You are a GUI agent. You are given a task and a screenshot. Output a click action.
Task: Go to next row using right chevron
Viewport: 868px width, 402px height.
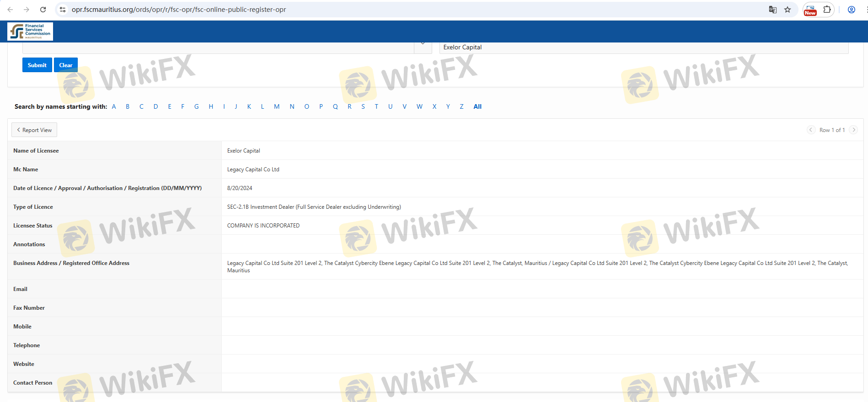click(853, 130)
